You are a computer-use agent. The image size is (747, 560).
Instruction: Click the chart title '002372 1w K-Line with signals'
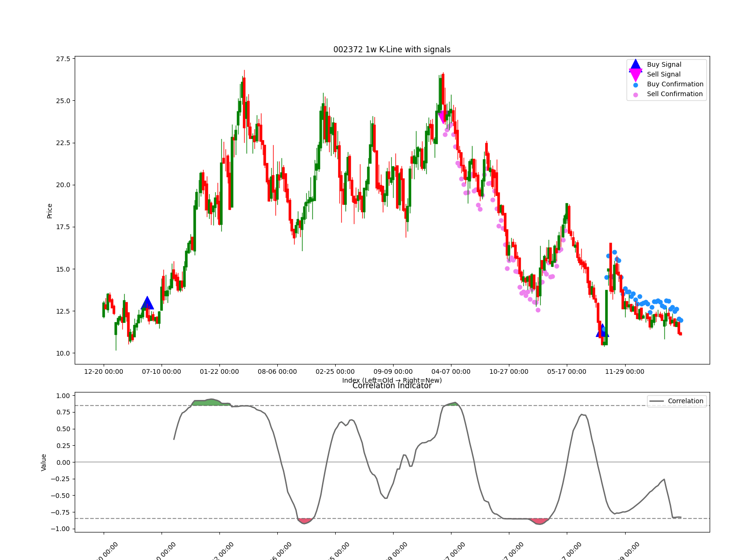tap(392, 49)
